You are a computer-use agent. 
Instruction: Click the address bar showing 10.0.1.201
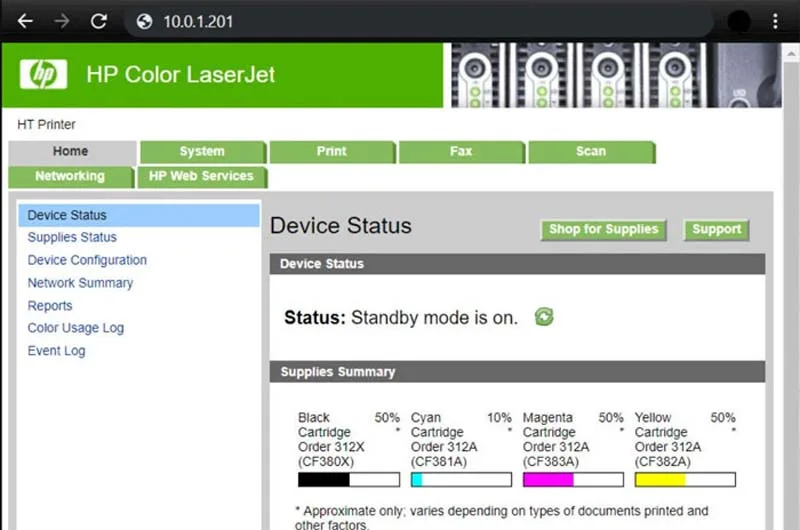coord(418,21)
